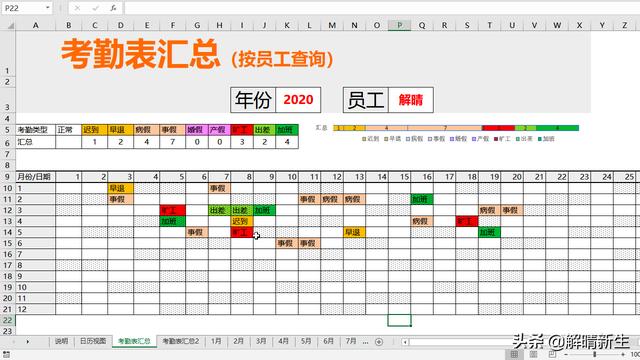The height and width of the screenshot is (360, 640).
Task: Click the zoom slider handle in status bar
Action: click(x=594, y=354)
